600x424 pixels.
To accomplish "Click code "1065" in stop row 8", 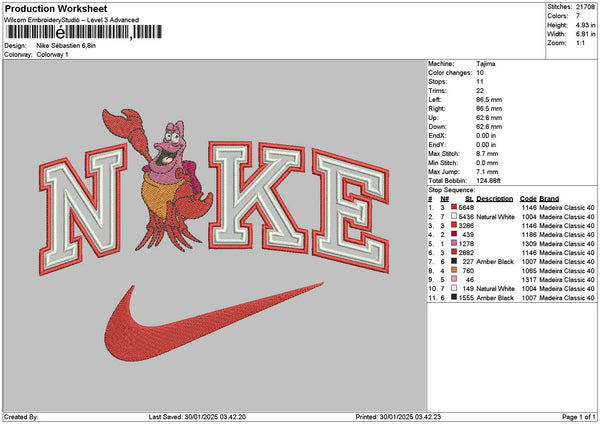I will pyautogui.click(x=529, y=271).
